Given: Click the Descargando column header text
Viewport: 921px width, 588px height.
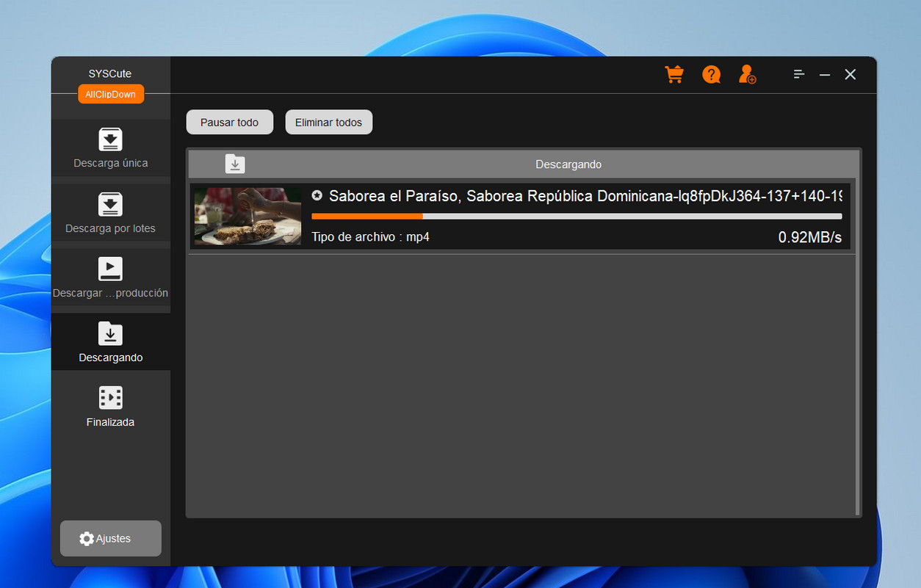Looking at the screenshot, I should (568, 164).
